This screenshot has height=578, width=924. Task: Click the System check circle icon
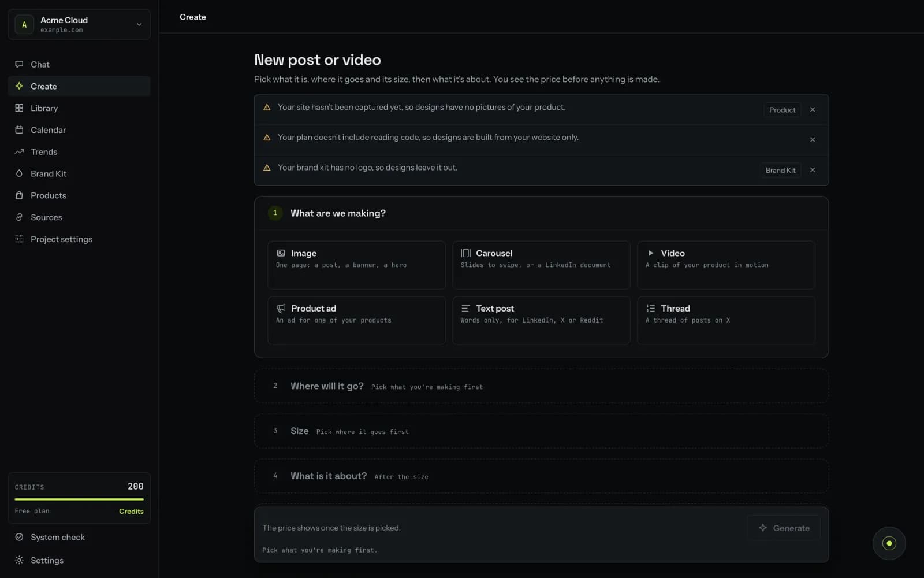19,537
